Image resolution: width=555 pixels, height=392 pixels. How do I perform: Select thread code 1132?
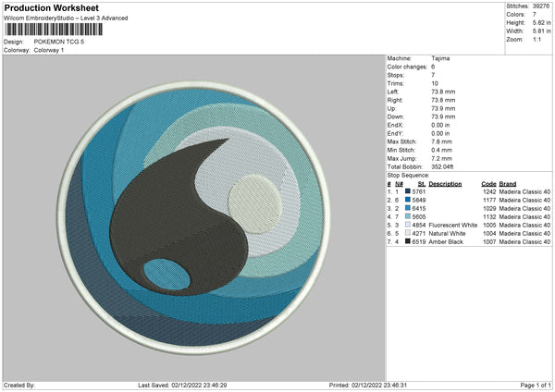pos(489,217)
